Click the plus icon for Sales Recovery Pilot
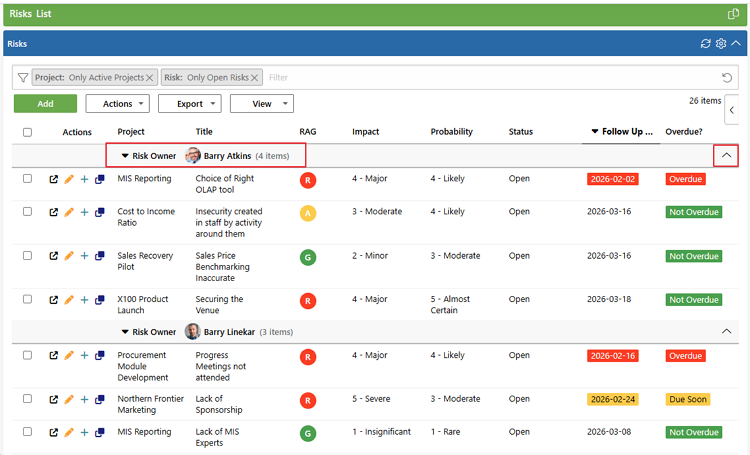750x455 pixels. 84,257
